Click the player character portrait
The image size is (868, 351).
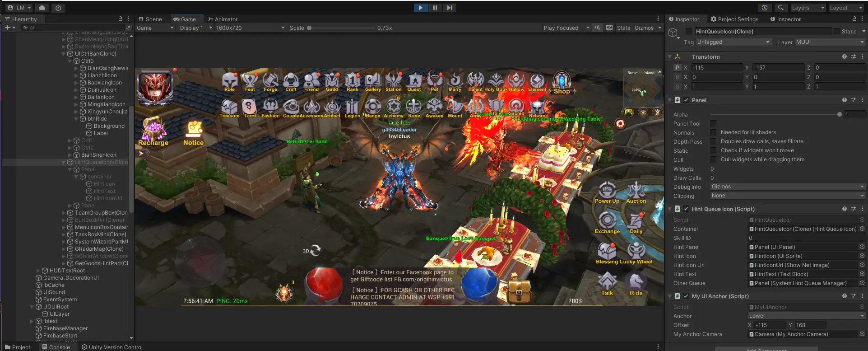[155, 88]
